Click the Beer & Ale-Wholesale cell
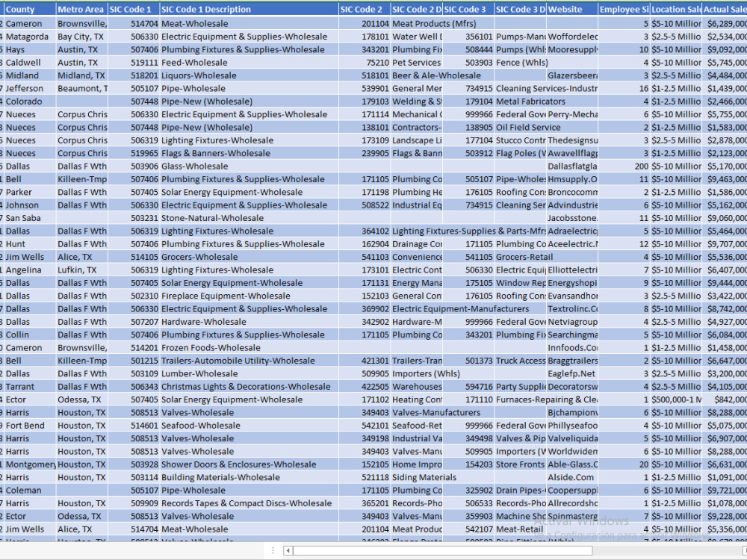The width and height of the screenshot is (747, 560). coord(436,75)
